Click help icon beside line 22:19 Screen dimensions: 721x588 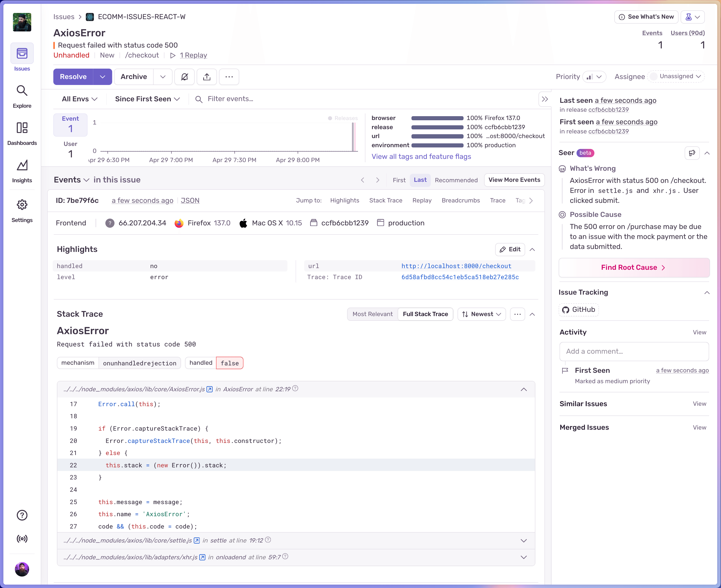tap(295, 389)
